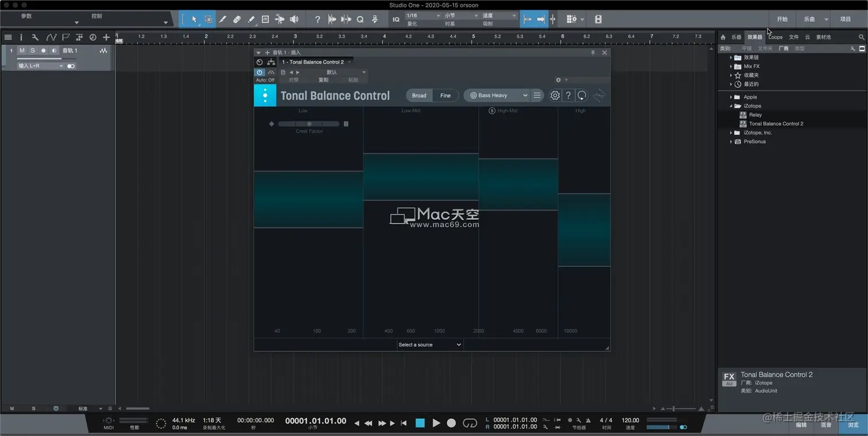The width and height of the screenshot is (868, 436).
Task: Click the home icon in the browser
Action: (723, 37)
